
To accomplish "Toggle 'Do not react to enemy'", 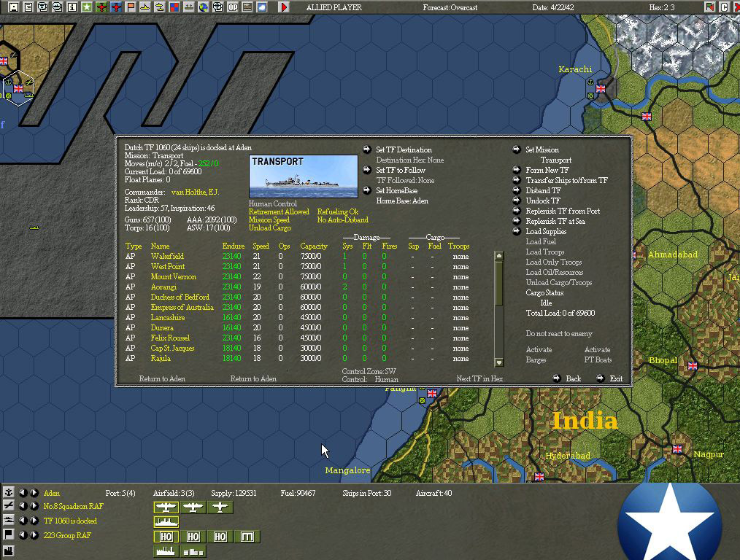I will tap(559, 333).
